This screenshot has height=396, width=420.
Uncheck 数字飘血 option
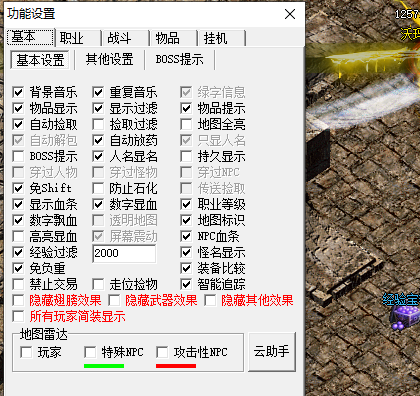(x=18, y=220)
